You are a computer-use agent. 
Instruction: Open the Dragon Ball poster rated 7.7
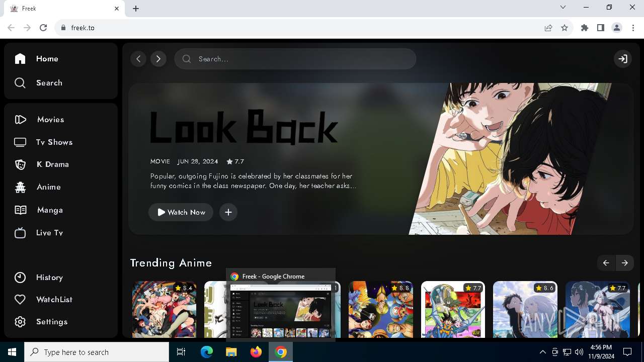pos(453,309)
